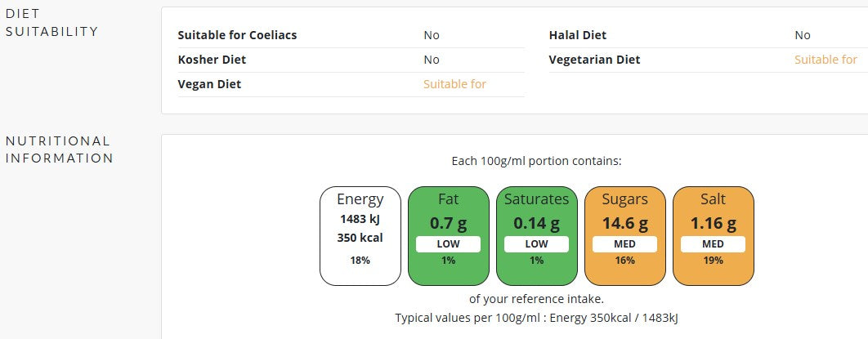Select the Suitable for Coeliacs label

(237, 35)
